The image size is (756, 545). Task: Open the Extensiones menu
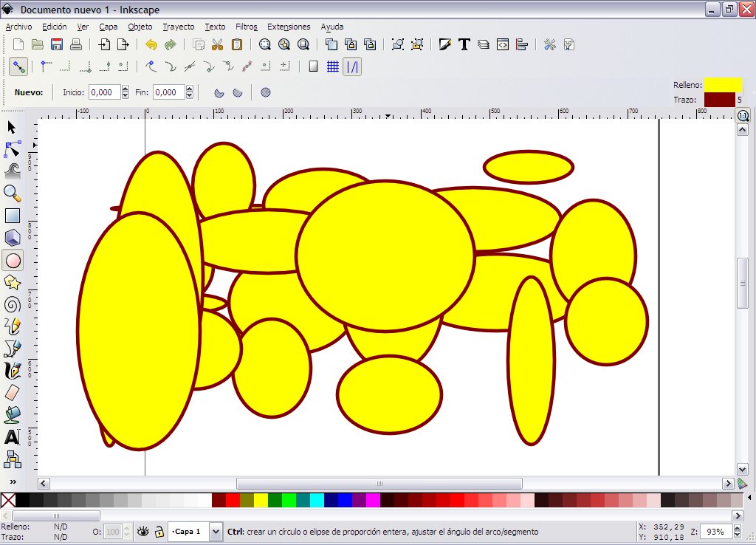[x=289, y=27]
